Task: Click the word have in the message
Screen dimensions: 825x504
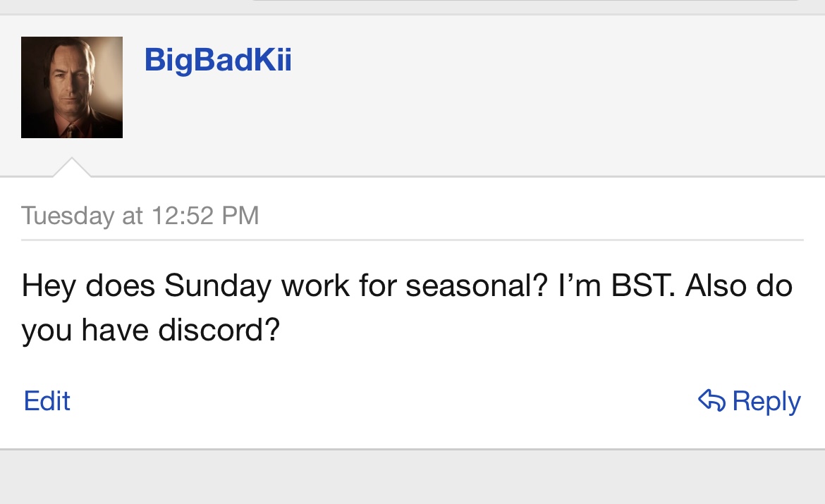Action: click(x=115, y=328)
